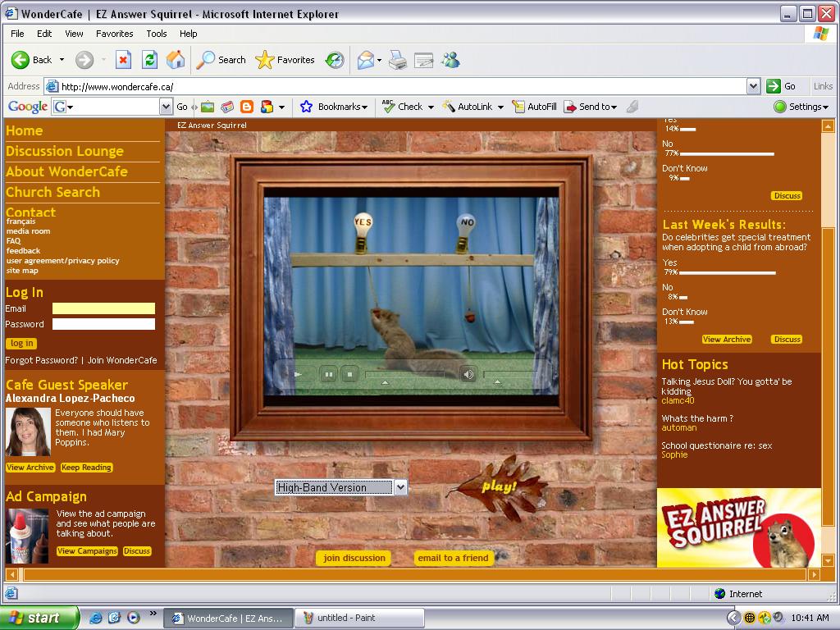Click the Google toolbar highlighter pen icon
Viewport: 840px width, 630px height.
coord(632,107)
